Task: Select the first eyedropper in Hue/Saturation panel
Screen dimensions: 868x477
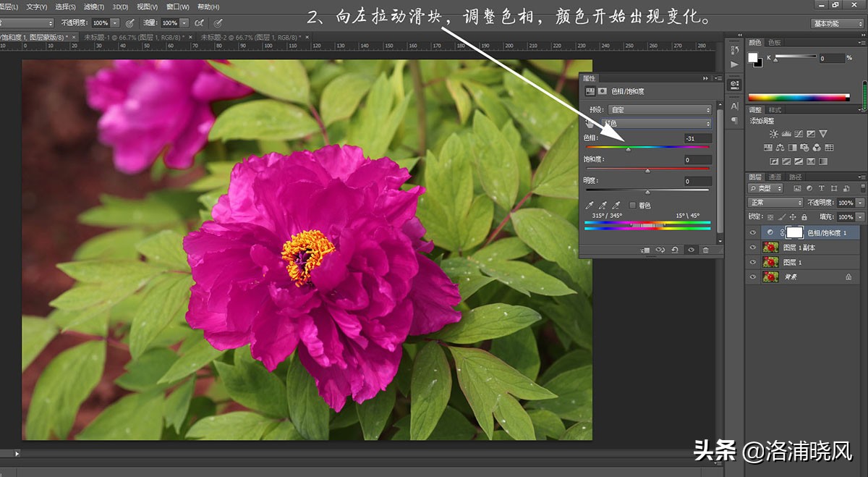Action: pos(590,206)
